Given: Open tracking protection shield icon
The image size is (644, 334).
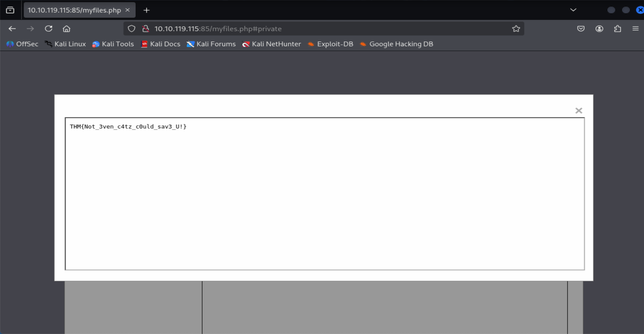Looking at the screenshot, I should (x=132, y=29).
